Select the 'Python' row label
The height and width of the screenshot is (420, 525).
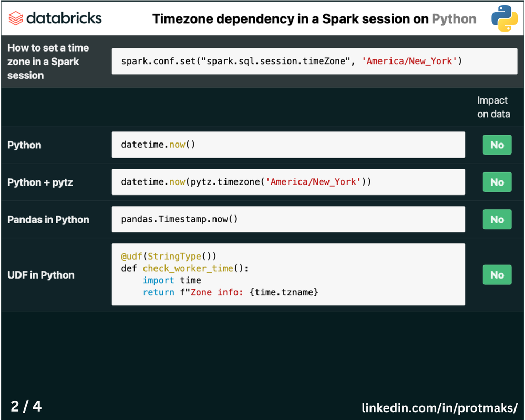(24, 145)
